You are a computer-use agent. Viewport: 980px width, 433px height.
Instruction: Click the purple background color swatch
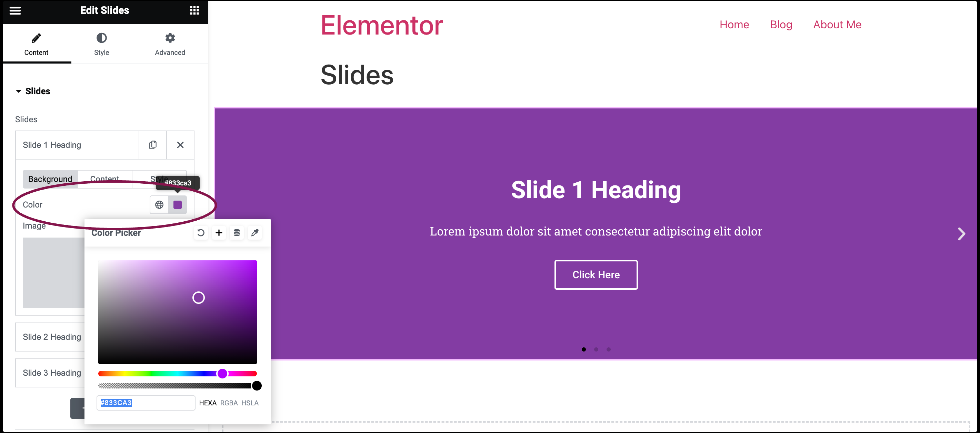178,205
